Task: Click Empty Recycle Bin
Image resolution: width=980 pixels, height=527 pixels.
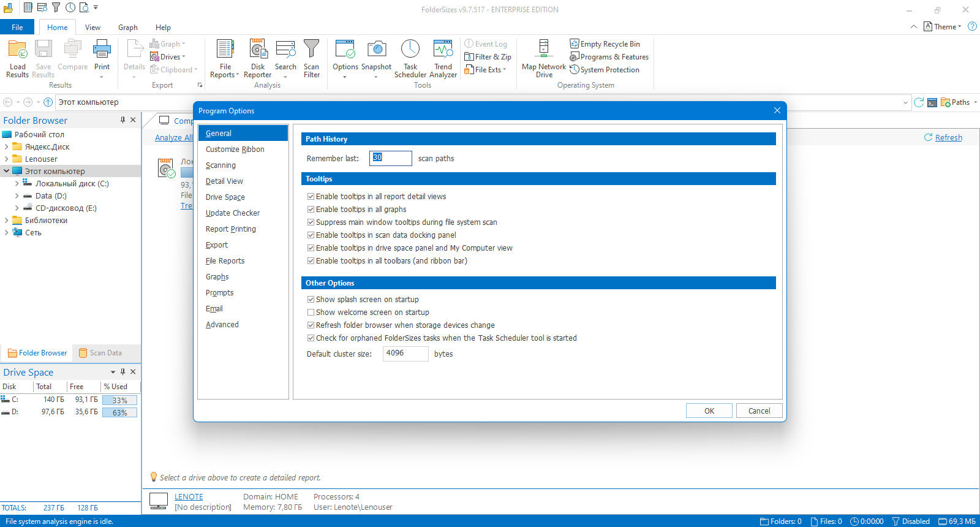Action: [605, 44]
